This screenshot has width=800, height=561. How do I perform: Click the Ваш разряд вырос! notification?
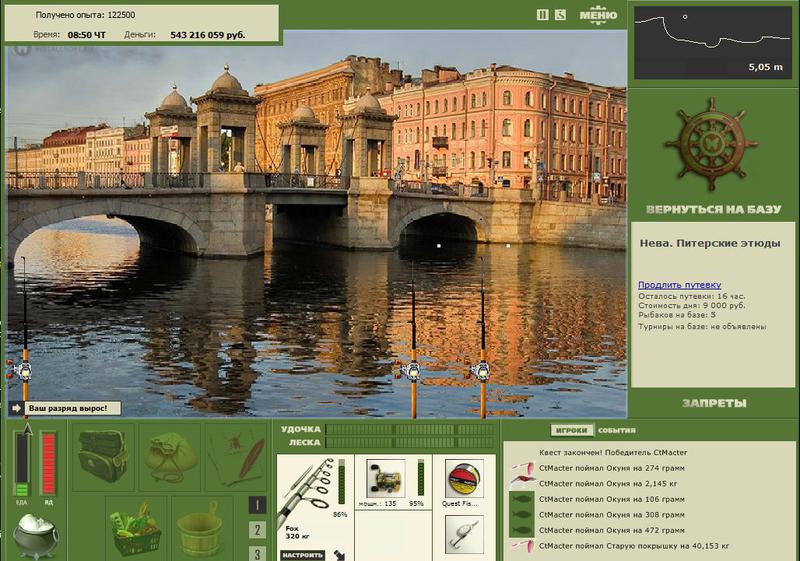[72, 409]
